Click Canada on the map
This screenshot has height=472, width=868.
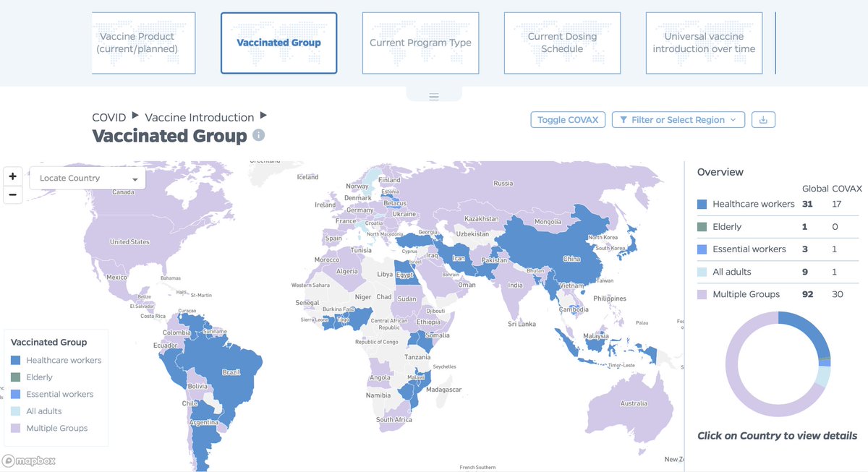123,192
